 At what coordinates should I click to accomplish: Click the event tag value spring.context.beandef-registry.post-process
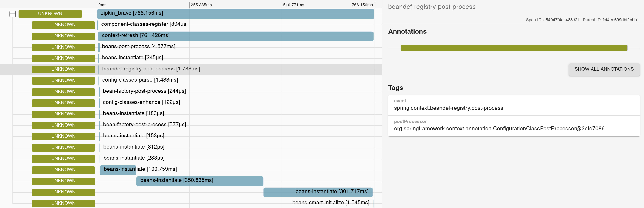coord(449,108)
